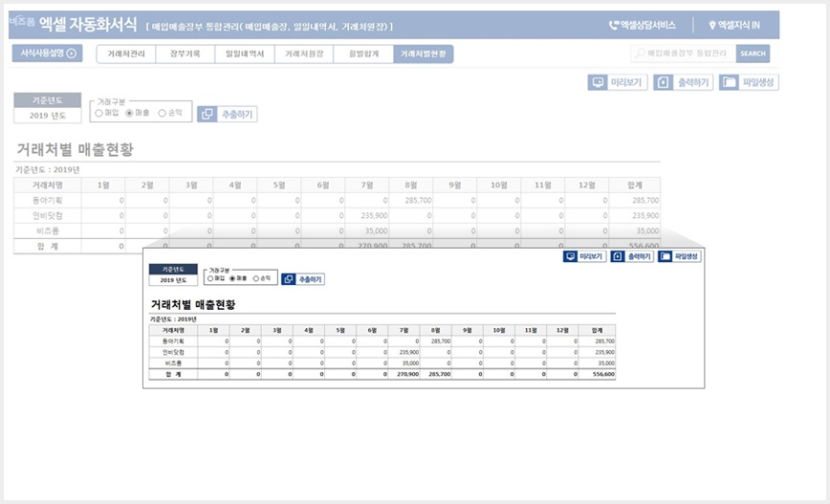Choose the 매입 radio in the enlarged 거래구분 box

(210, 278)
